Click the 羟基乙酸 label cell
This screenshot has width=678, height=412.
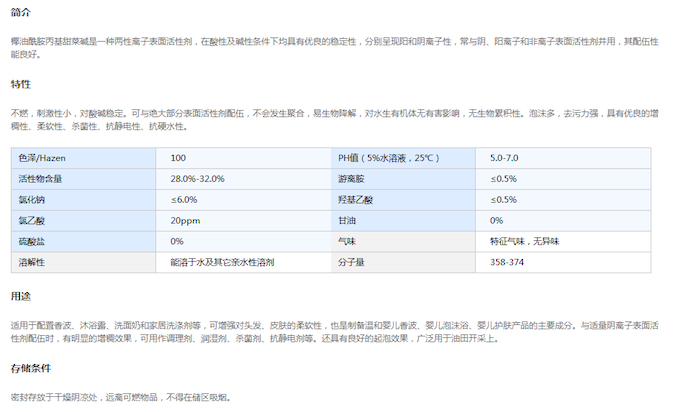[x=403, y=200]
